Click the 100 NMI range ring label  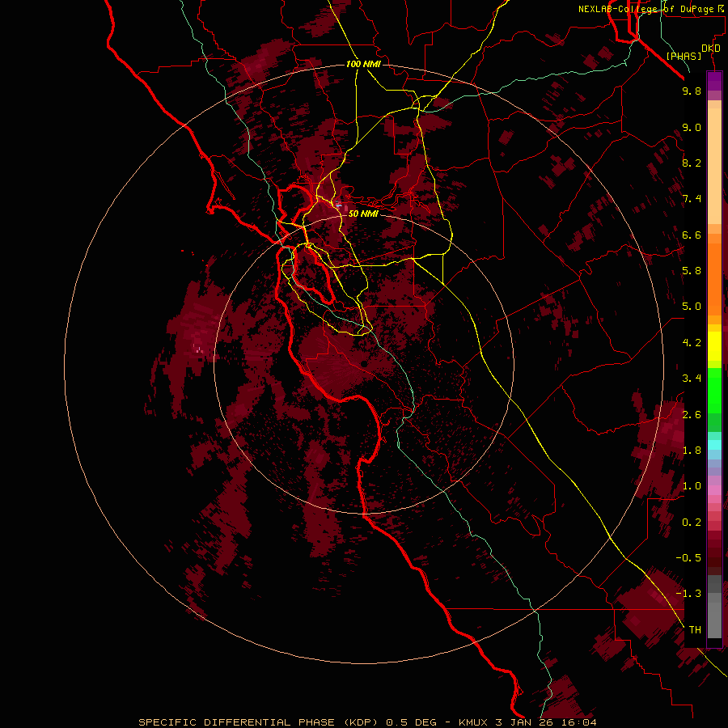[x=363, y=64]
